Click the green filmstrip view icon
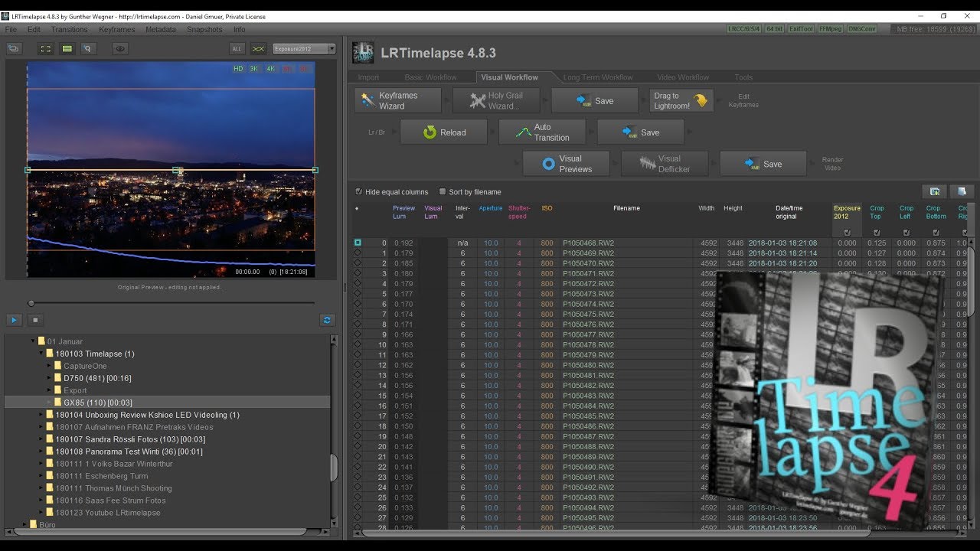The height and width of the screenshot is (551, 980). (67, 48)
